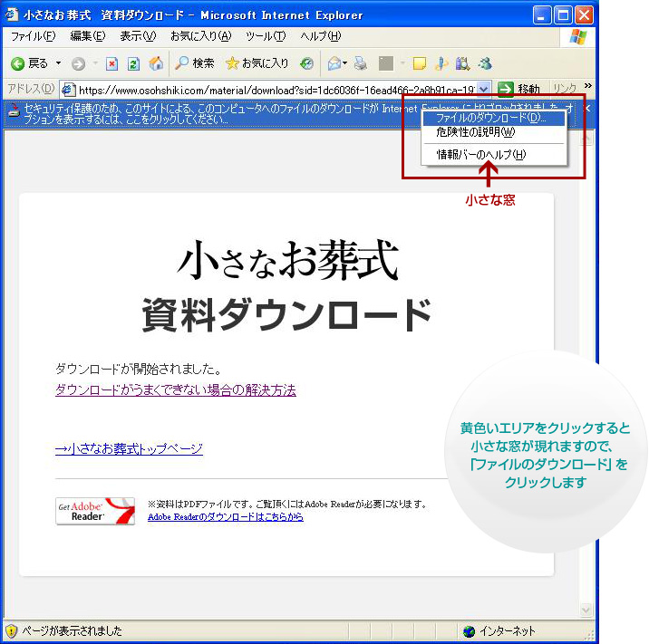Open the 表示(V) menu

pos(138,36)
